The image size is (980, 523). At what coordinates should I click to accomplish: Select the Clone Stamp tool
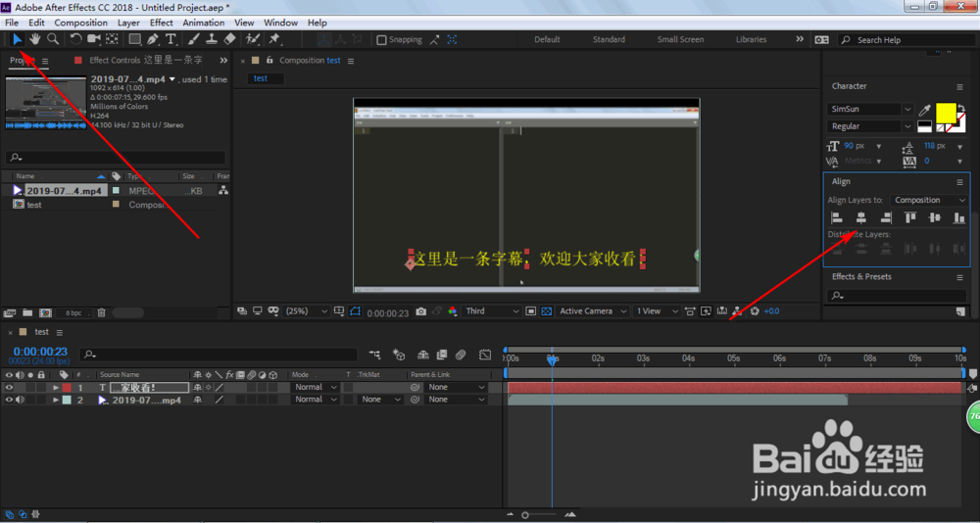pyautogui.click(x=212, y=39)
